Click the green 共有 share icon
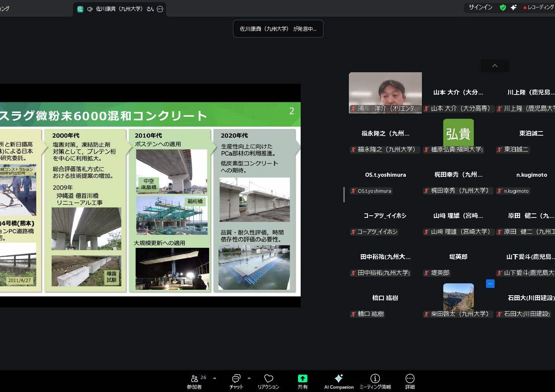This screenshot has height=392, width=555. point(303,378)
